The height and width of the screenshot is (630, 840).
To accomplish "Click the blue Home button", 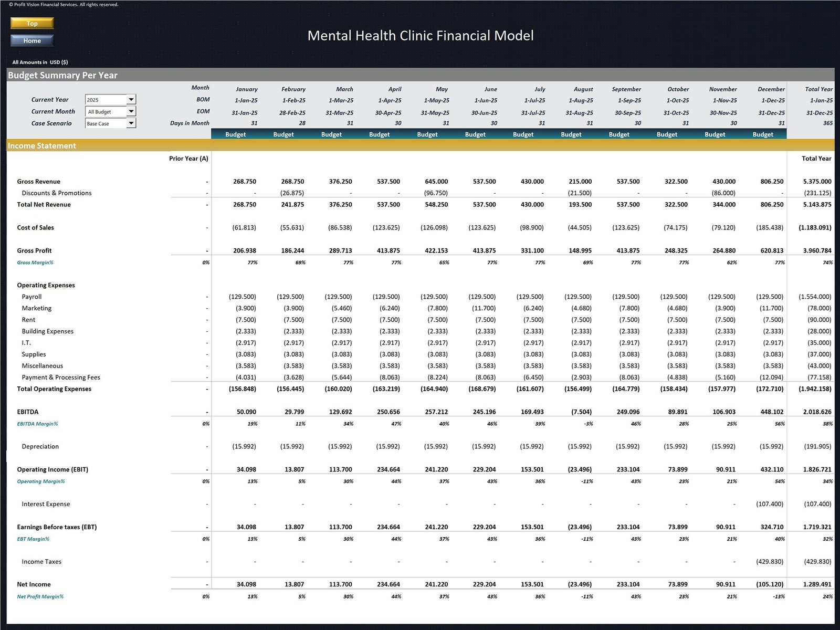I will click(32, 40).
